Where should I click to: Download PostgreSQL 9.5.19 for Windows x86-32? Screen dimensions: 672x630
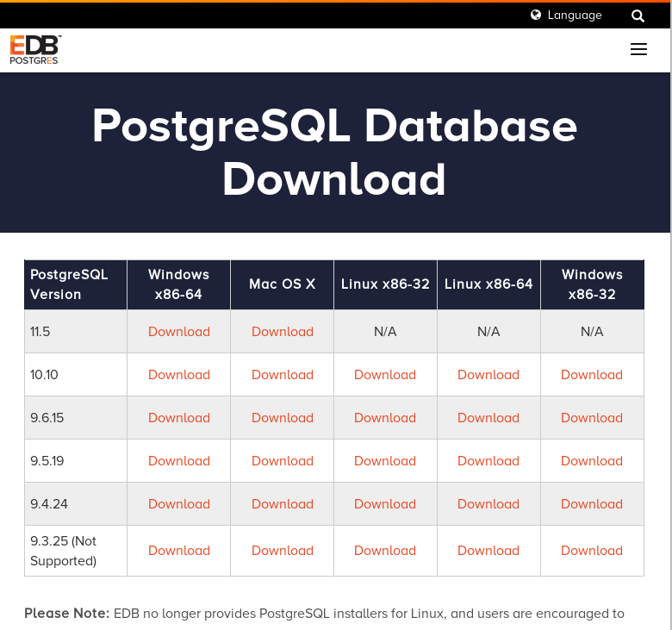tap(592, 461)
